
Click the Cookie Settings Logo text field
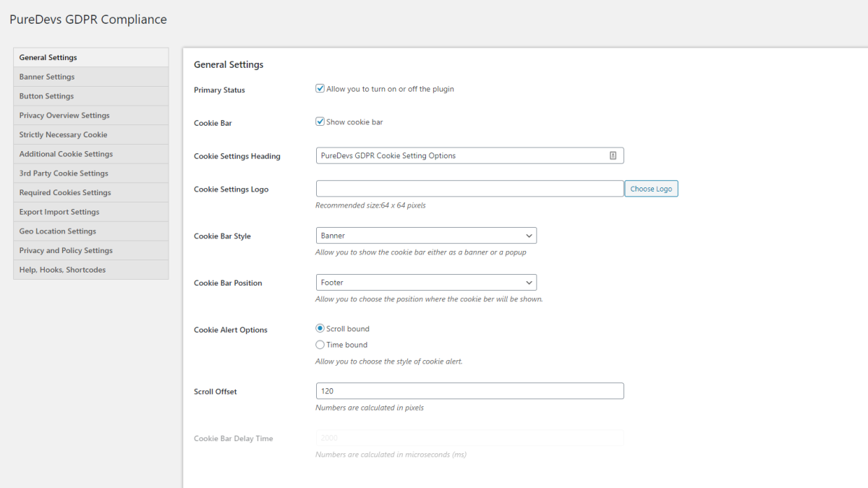(469, 189)
